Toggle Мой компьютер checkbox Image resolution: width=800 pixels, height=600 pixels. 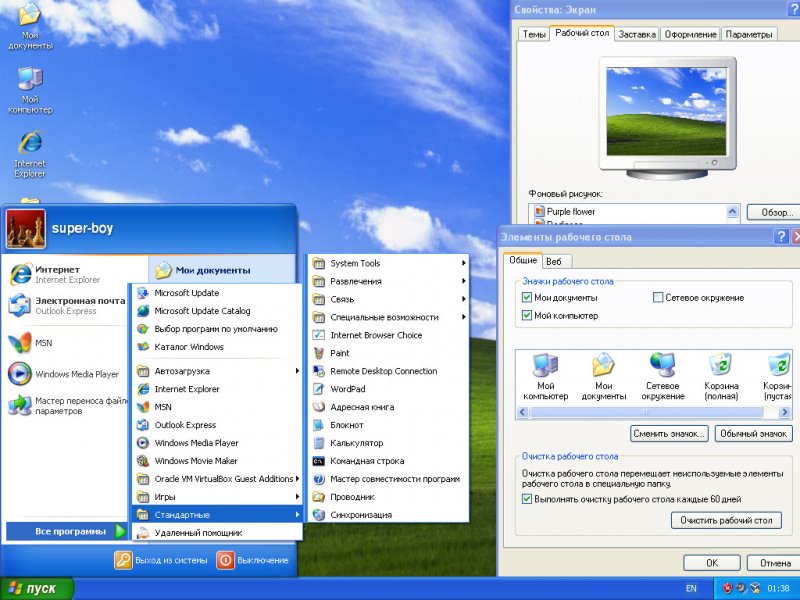[x=527, y=315]
